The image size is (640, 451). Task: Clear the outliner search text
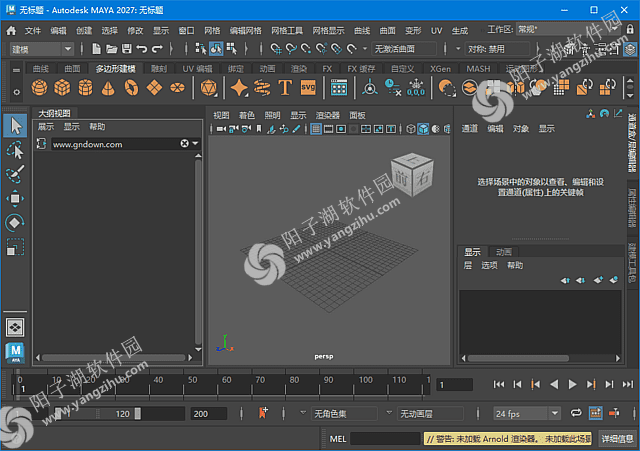coord(184,143)
